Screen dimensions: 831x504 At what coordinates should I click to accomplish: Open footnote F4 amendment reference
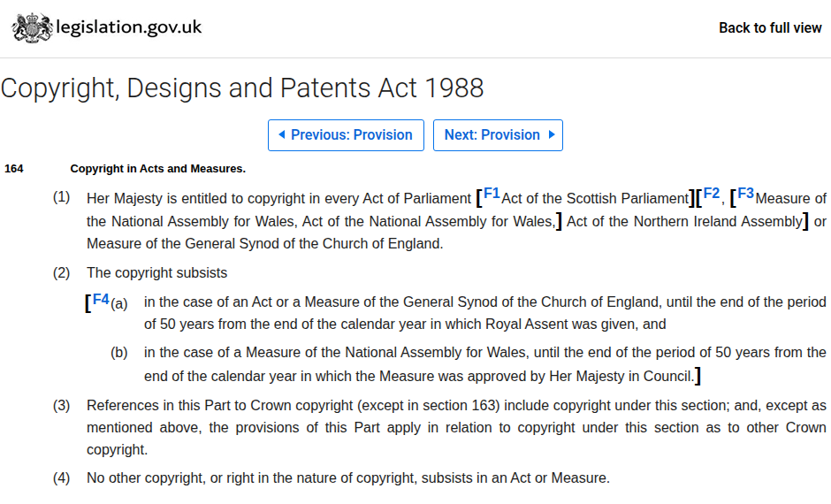tap(101, 300)
